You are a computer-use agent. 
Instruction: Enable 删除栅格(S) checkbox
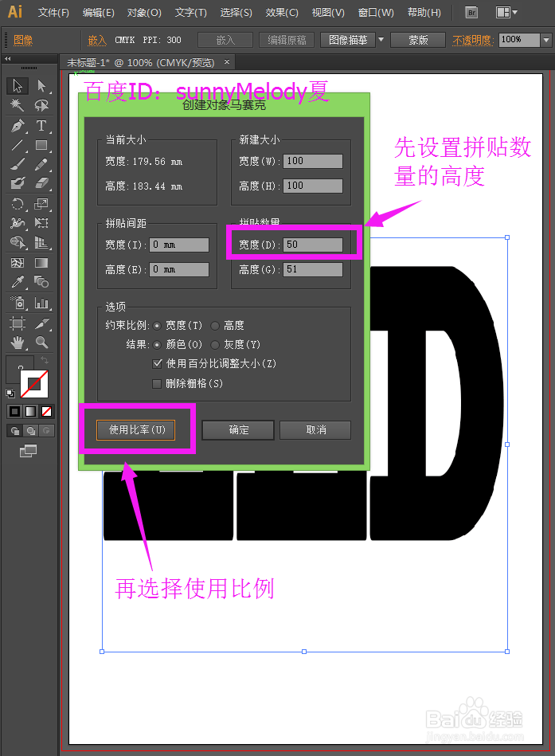(157, 384)
